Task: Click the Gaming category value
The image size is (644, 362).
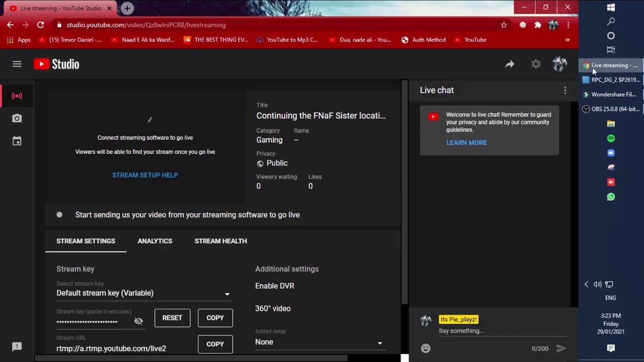Action: tap(269, 140)
